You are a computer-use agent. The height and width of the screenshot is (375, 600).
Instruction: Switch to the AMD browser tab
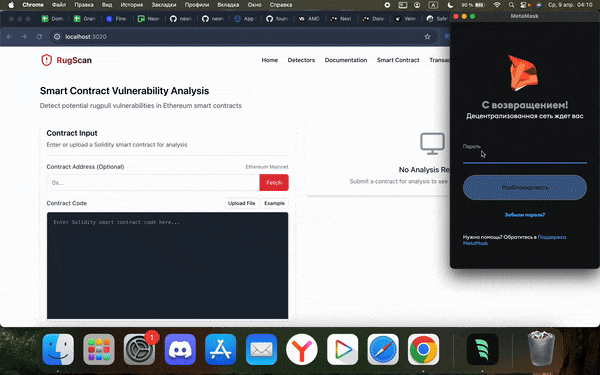pos(309,19)
